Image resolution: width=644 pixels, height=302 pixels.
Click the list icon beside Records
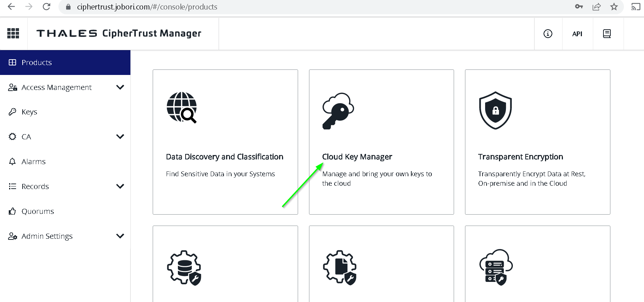click(12, 186)
